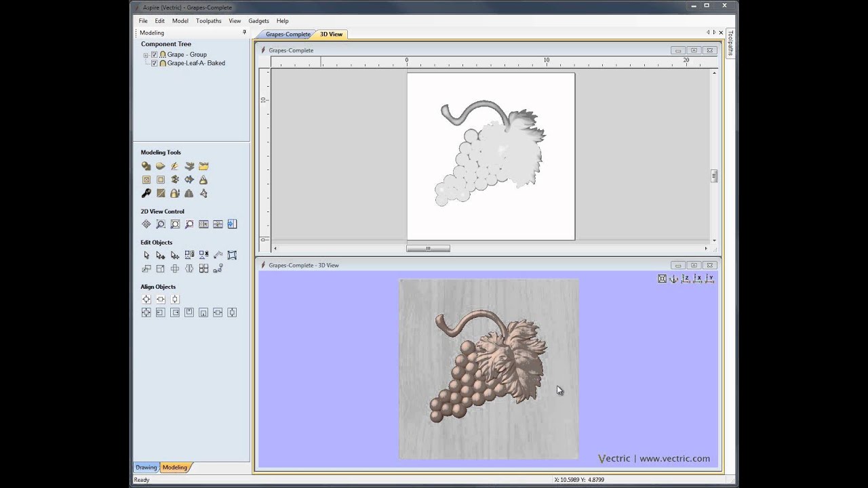The image size is (868, 488).
Task: Toggle the Grape-Leaf-A- Baked checkbox
Action: pyautogui.click(x=155, y=63)
